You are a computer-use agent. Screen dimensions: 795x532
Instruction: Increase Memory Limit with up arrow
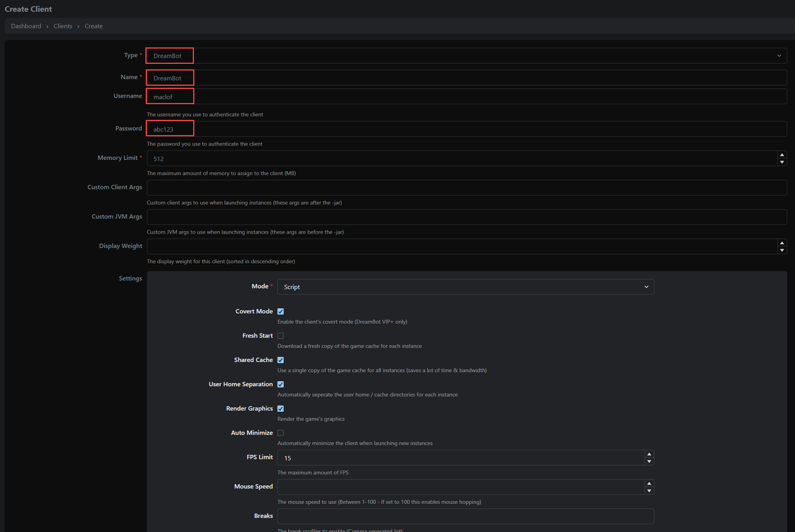(x=782, y=155)
